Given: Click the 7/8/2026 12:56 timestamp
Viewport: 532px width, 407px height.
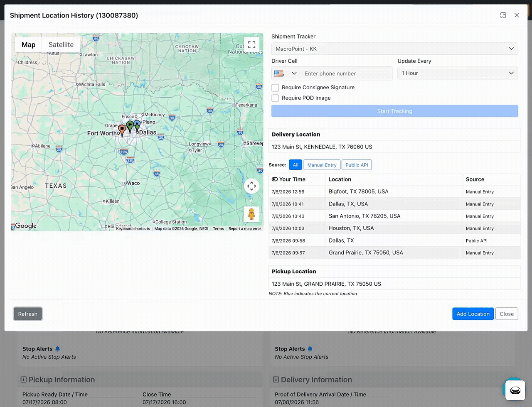Looking at the screenshot, I should [288, 192].
